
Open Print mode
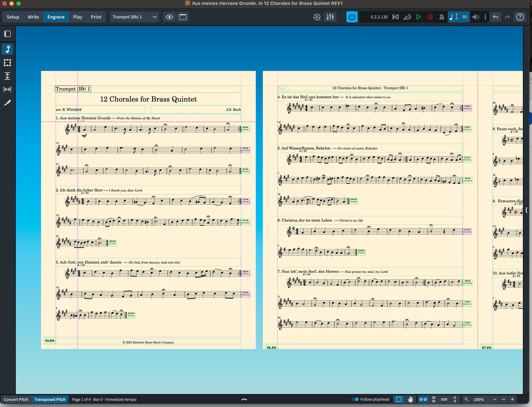[x=96, y=17]
